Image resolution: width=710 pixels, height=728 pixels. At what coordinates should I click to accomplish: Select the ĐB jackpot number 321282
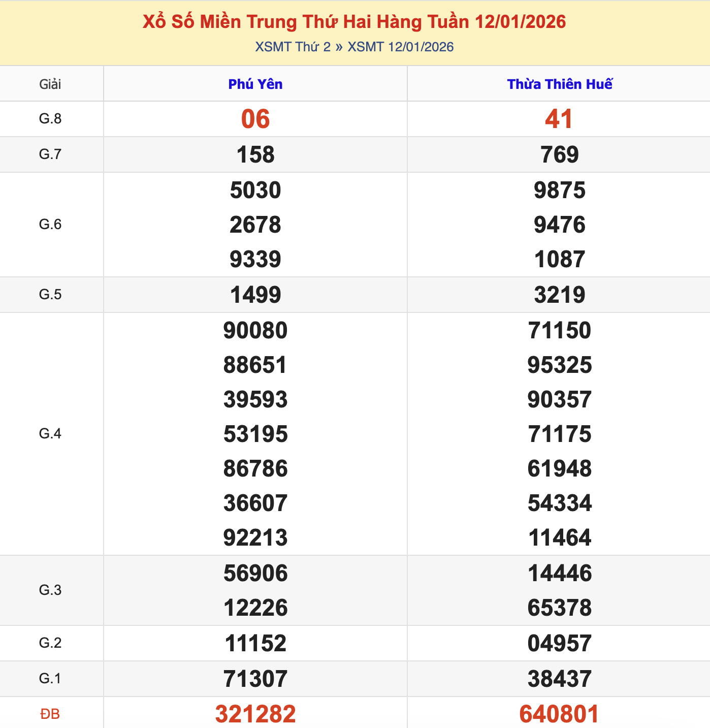(x=255, y=713)
